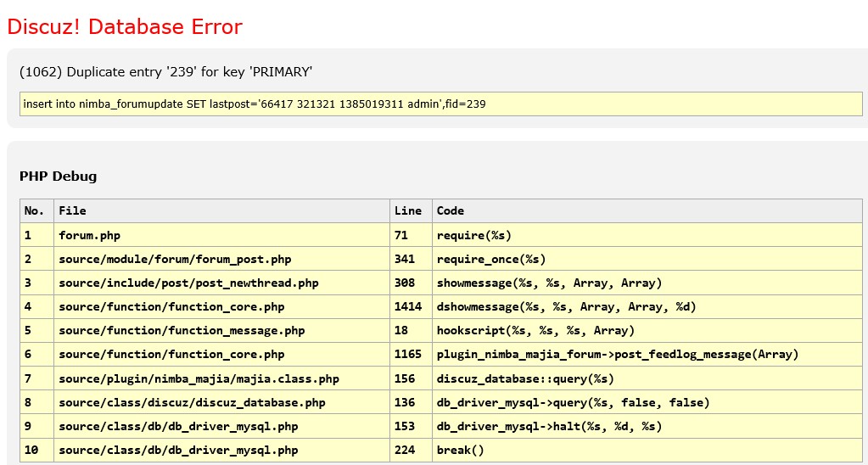The height and width of the screenshot is (465, 868).
Task: Select the discuz_database.php file path
Action: pyautogui.click(x=192, y=402)
